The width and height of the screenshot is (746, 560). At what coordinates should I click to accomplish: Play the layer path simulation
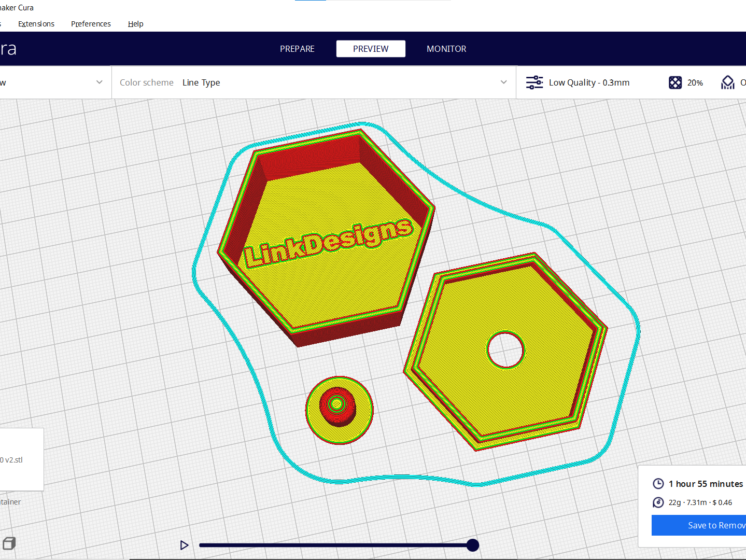point(184,545)
